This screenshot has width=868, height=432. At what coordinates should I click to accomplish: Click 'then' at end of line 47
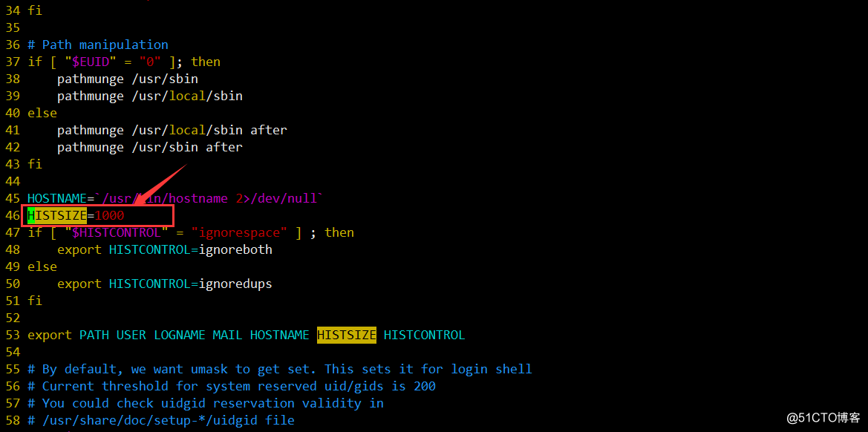(339, 232)
